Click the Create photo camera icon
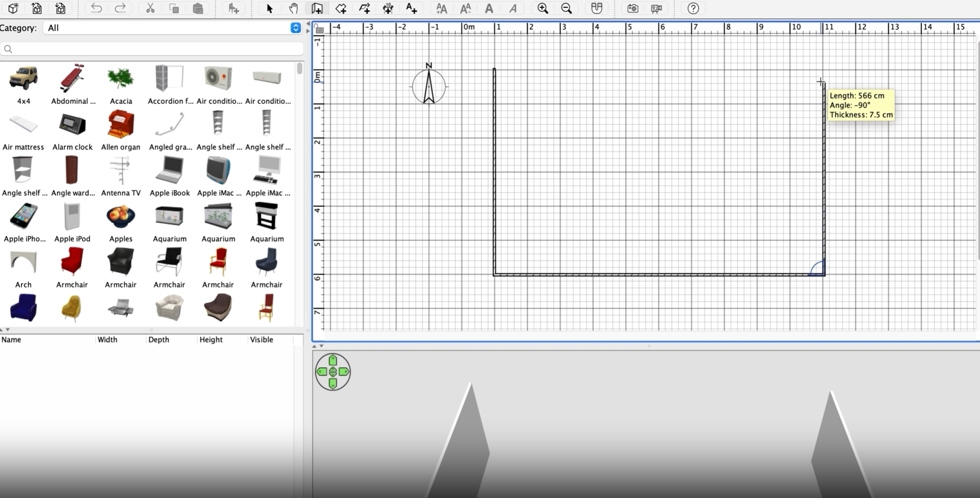Image resolution: width=980 pixels, height=498 pixels. [632, 8]
